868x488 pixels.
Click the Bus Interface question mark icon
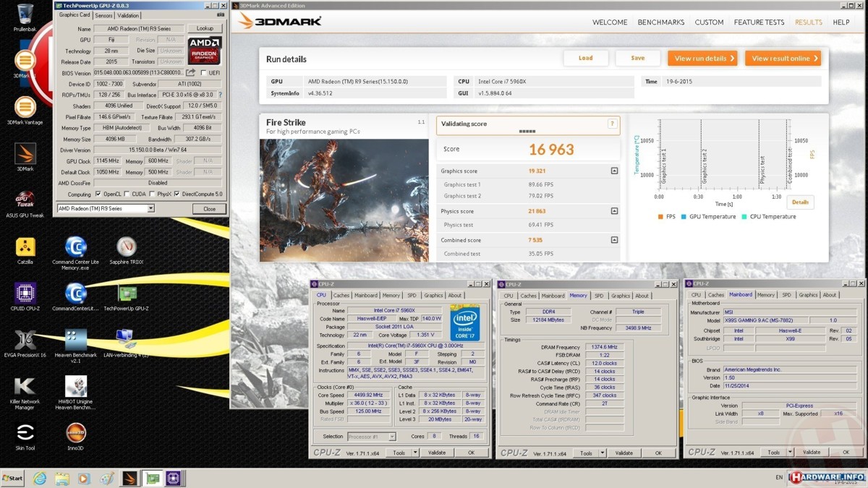[x=220, y=95]
